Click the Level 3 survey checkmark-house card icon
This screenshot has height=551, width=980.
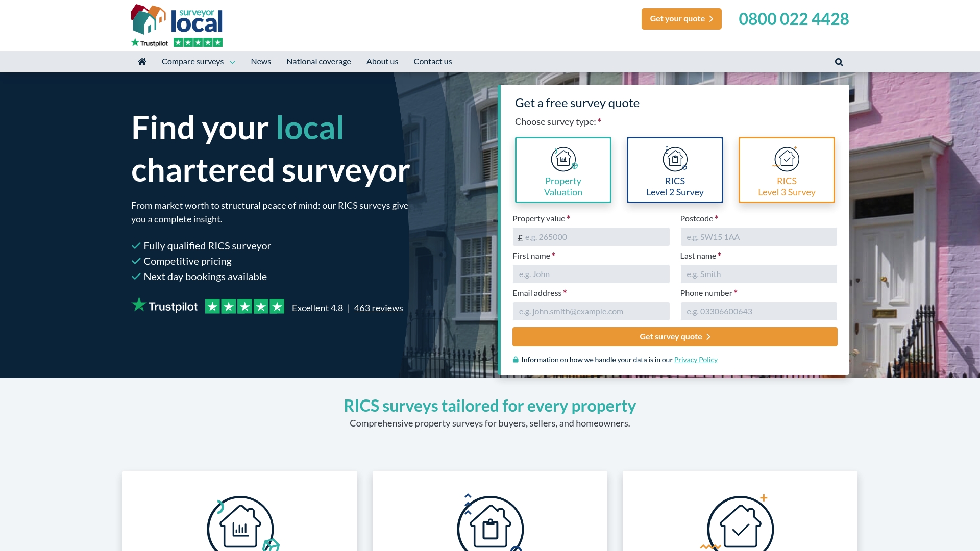[738, 523]
